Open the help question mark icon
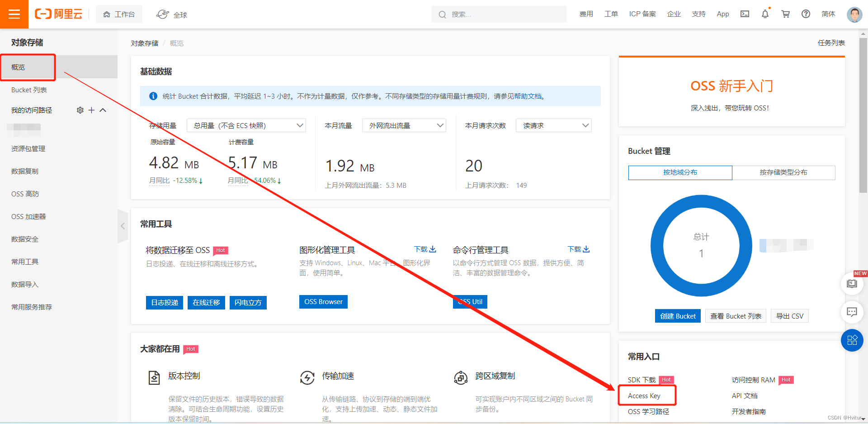 [x=806, y=14]
